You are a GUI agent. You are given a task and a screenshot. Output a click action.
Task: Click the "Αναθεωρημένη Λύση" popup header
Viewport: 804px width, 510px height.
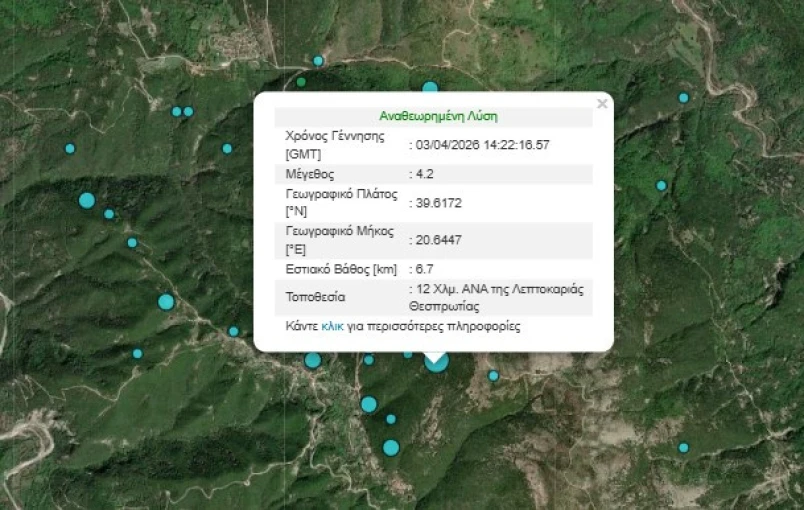click(438, 116)
